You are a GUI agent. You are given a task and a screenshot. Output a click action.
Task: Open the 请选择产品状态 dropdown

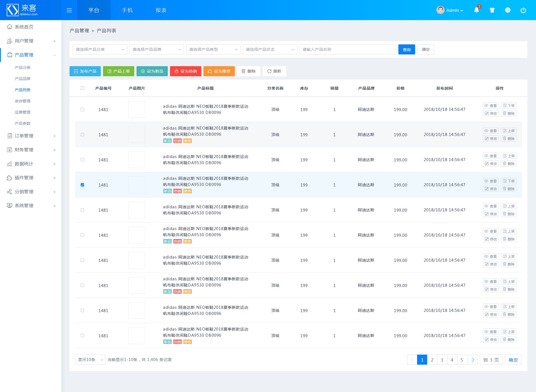270,49
